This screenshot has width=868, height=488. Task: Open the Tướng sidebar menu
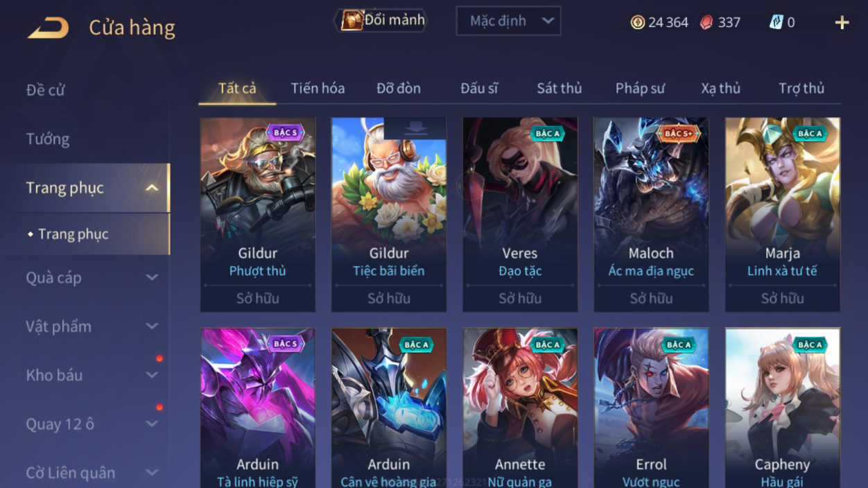tap(48, 139)
